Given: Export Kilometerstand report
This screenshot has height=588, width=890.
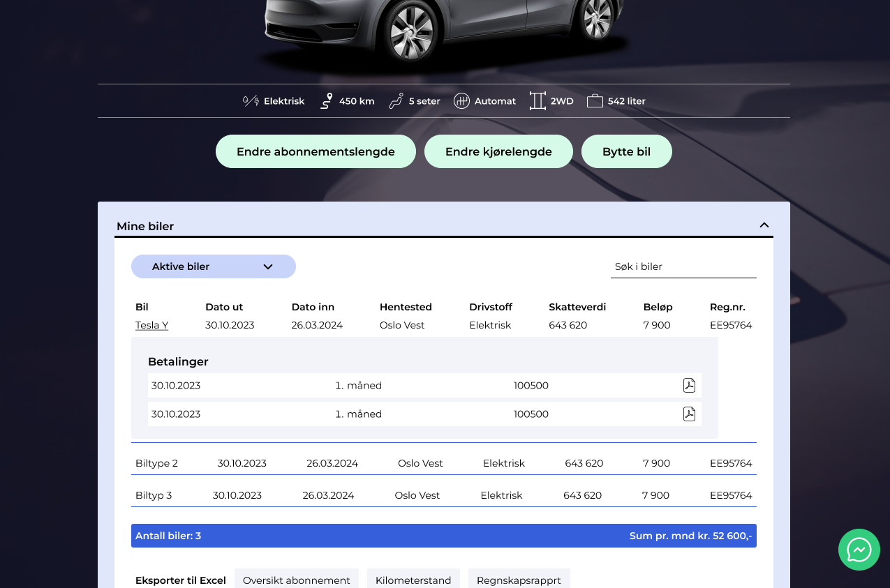Looking at the screenshot, I should click(x=413, y=580).
